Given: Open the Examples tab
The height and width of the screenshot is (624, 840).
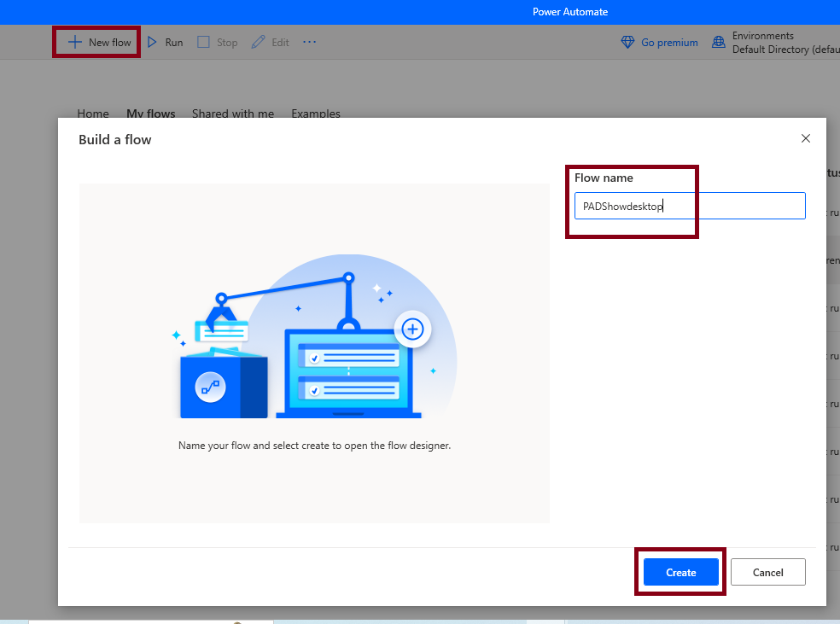Looking at the screenshot, I should (x=316, y=113).
